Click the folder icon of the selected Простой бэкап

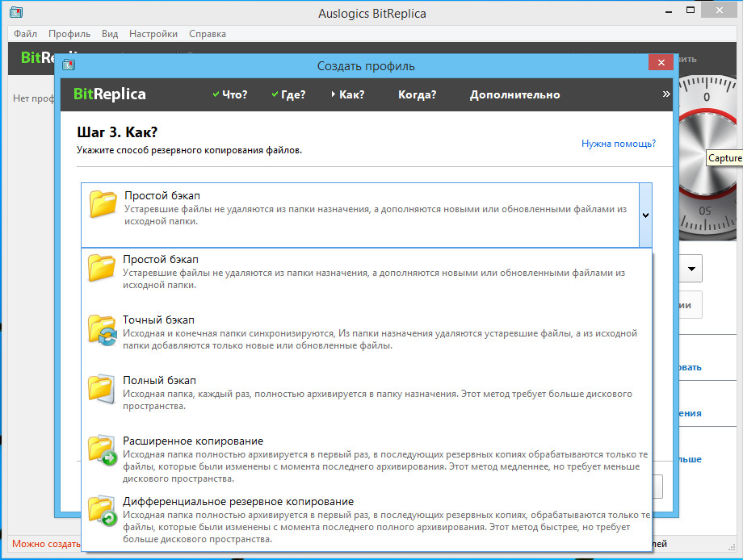point(103,203)
